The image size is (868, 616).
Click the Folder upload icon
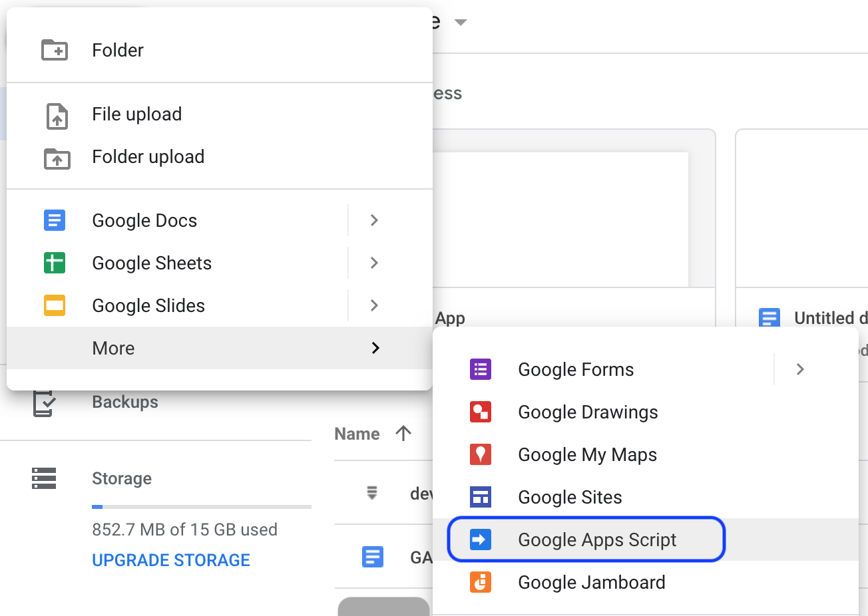[x=57, y=158]
